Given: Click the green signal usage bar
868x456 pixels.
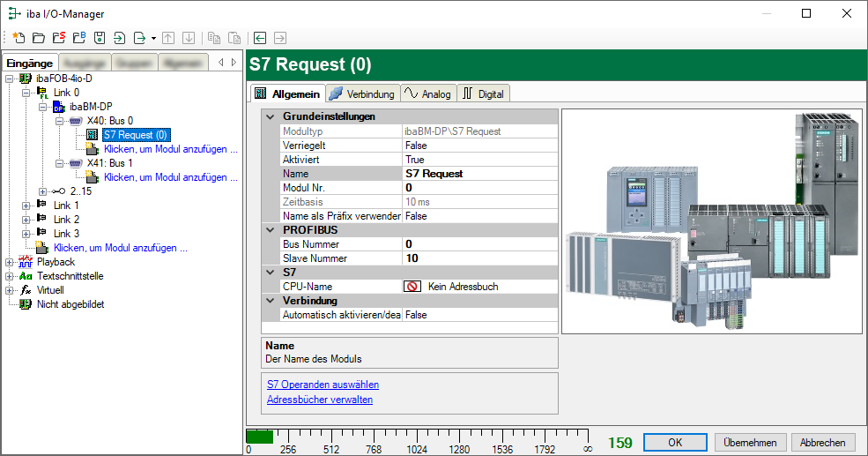Looking at the screenshot, I should tap(259, 437).
